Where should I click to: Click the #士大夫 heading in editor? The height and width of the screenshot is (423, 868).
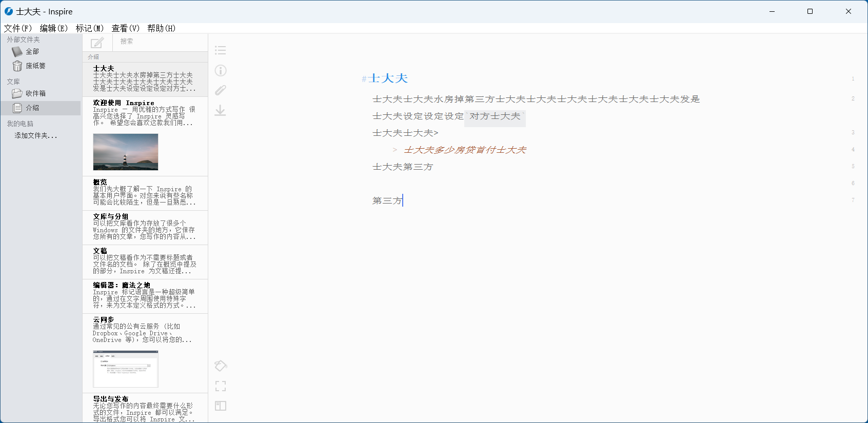(x=385, y=78)
